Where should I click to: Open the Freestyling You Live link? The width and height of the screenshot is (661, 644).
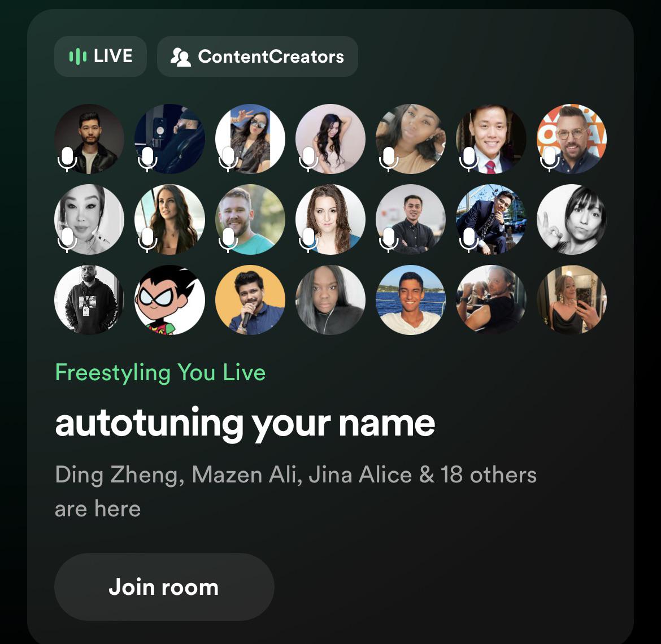click(x=160, y=373)
